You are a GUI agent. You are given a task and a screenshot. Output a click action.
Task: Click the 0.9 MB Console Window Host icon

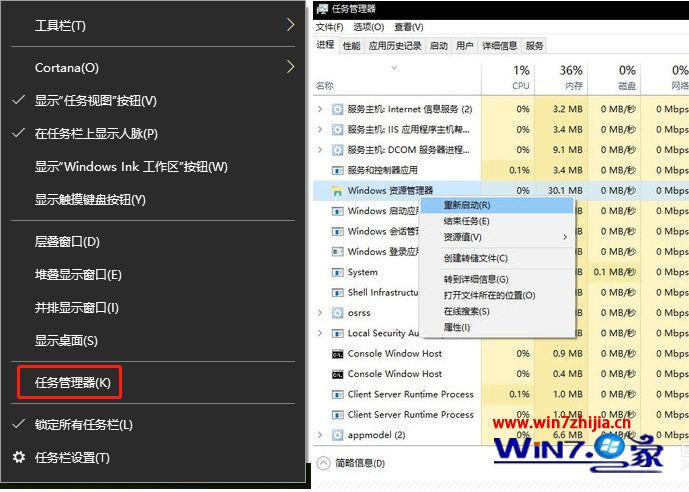click(x=337, y=354)
